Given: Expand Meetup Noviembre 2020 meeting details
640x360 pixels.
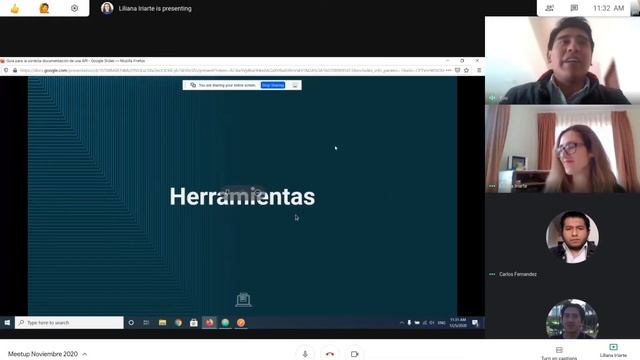Looking at the screenshot, I should coord(47,354).
